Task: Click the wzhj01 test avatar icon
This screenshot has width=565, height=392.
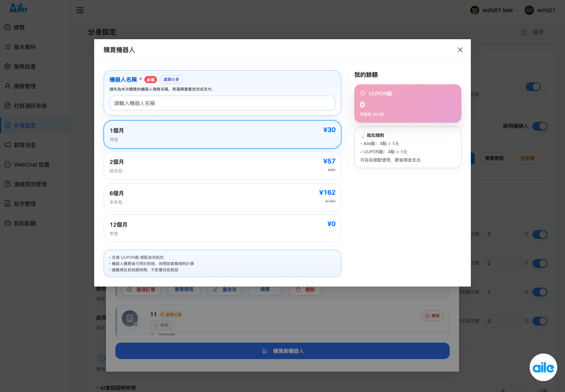Action: pos(475,10)
